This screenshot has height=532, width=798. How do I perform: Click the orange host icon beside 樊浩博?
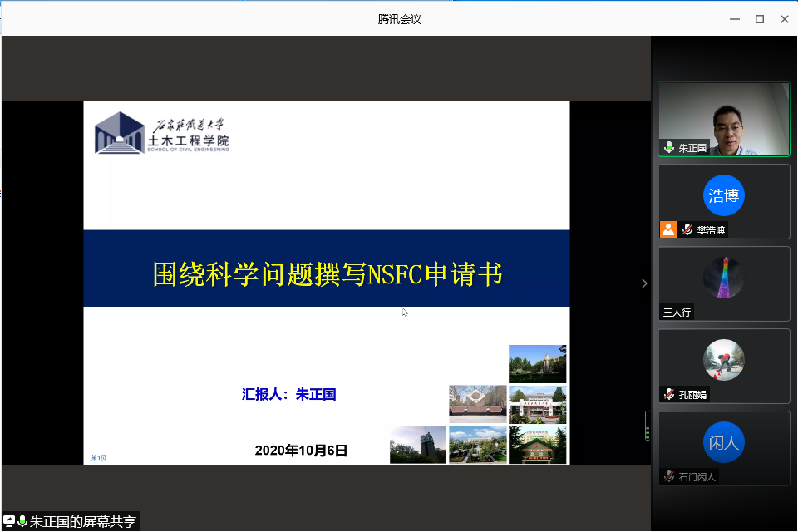coord(668,229)
